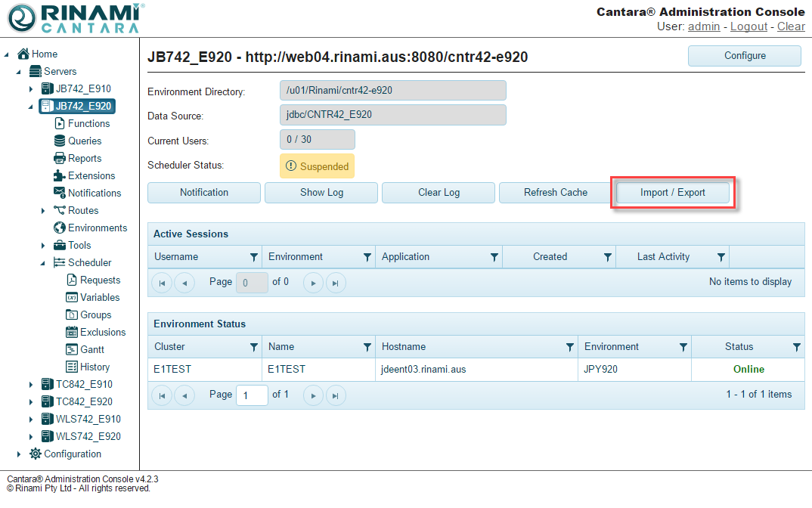Open filter on Environment Status 'Status' column
Image resolution: width=812 pixels, height=508 pixels.
(796, 347)
